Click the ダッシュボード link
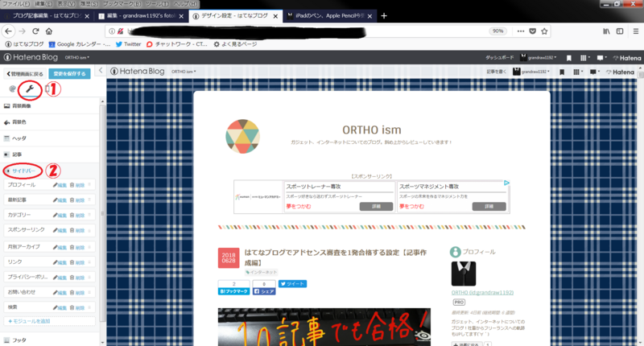This screenshot has height=346, width=644. (x=499, y=58)
